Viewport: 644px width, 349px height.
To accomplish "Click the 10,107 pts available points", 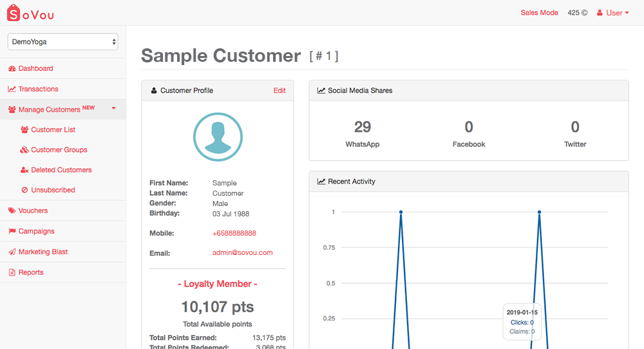I will pyautogui.click(x=218, y=307).
